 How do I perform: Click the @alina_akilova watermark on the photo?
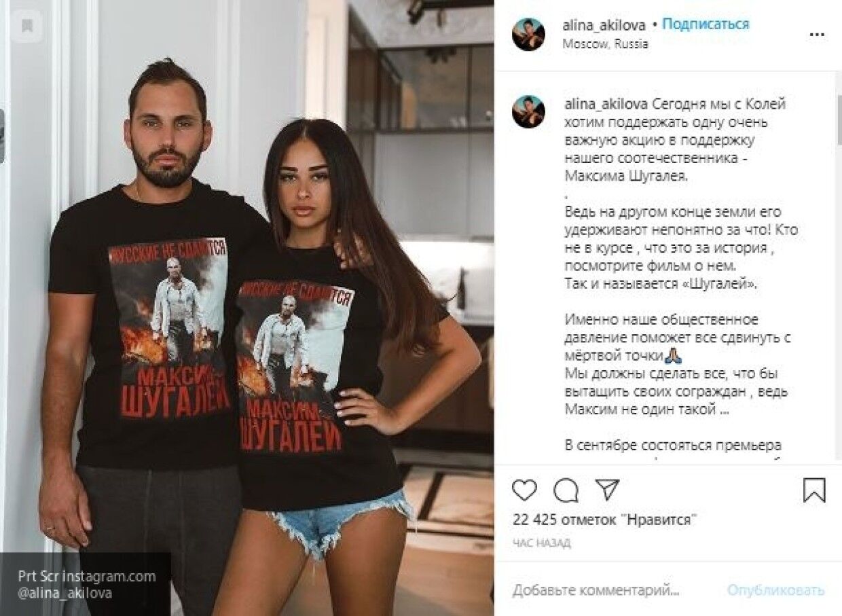point(65,593)
